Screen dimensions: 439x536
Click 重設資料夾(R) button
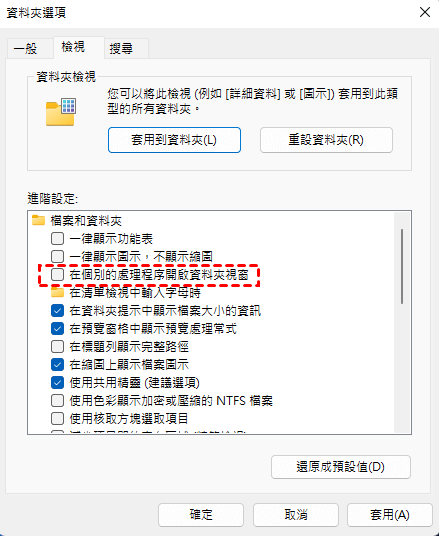(x=326, y=140)
